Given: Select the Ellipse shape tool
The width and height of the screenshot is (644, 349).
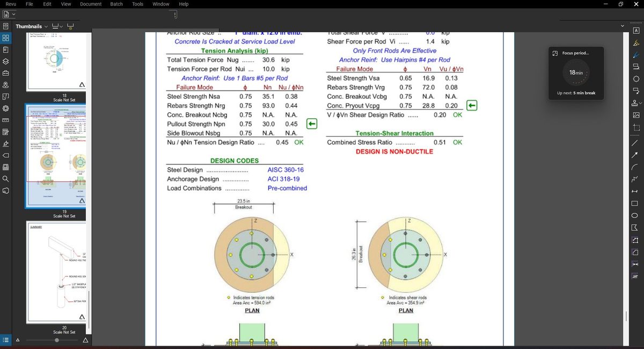Looking at the screenshot, I should 636,215.
